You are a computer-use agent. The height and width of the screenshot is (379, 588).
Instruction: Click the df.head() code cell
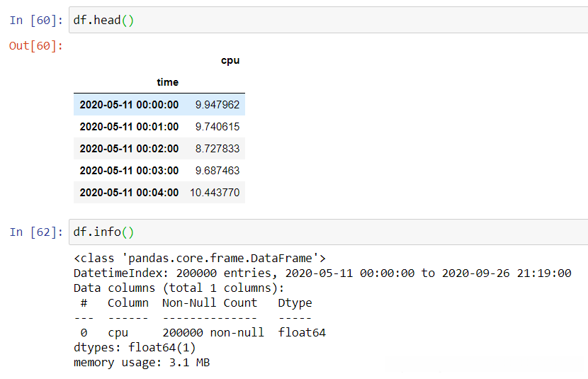pyautogui.click(x=326, y=20)
